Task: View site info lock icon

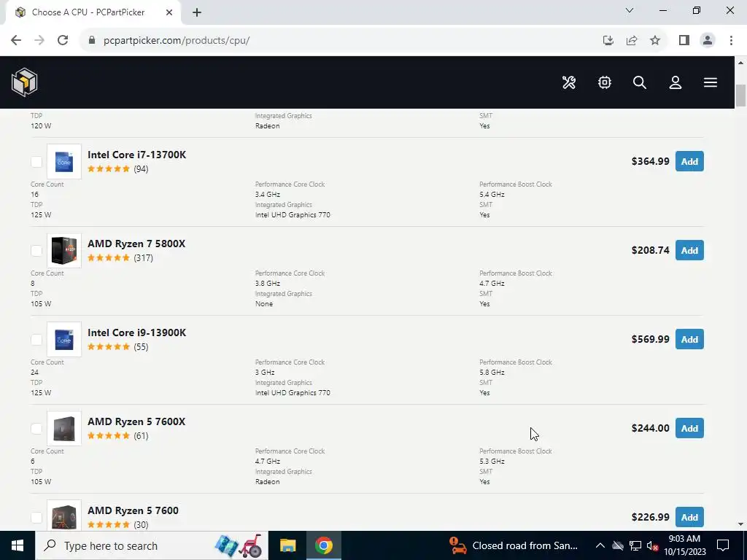Action: pos(92,40)
